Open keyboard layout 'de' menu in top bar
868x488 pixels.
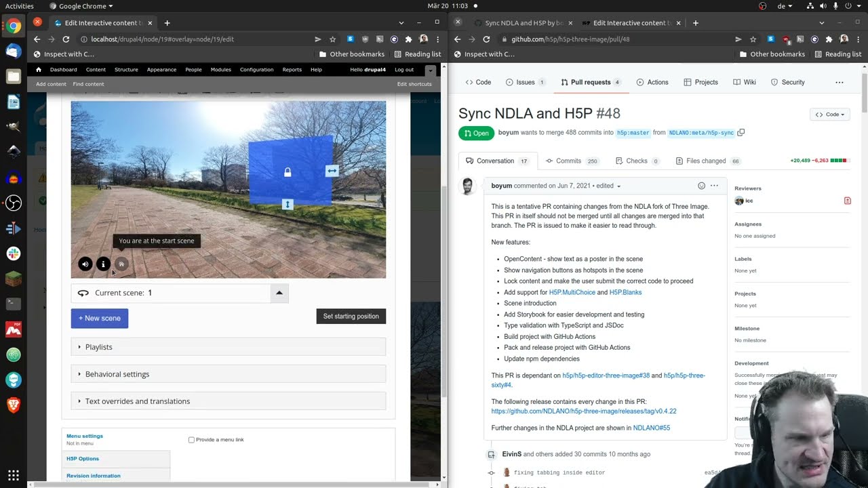pyautogui.click(x=785, y=6)
